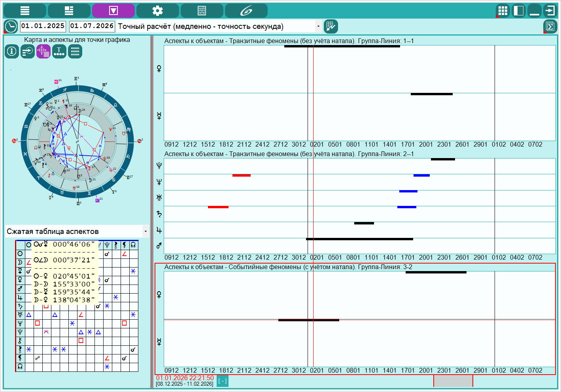The image size is (561, 392).
Task: Click the clock time icon beside dates
Action: point(11,26)
